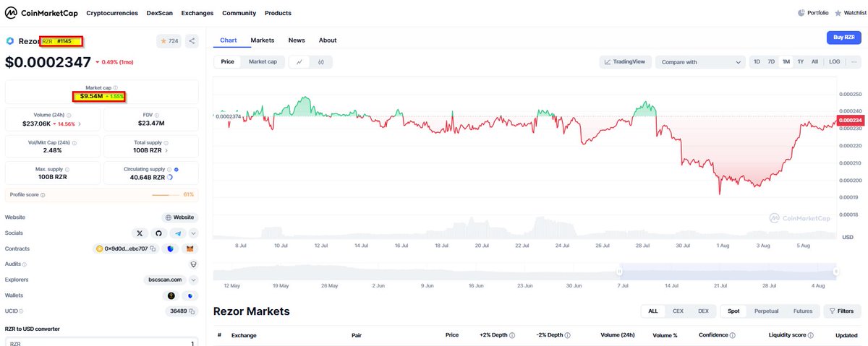This screenshot has height=346, width=868.
Task: Show info for Market cap
Action: tap(115, 87)
